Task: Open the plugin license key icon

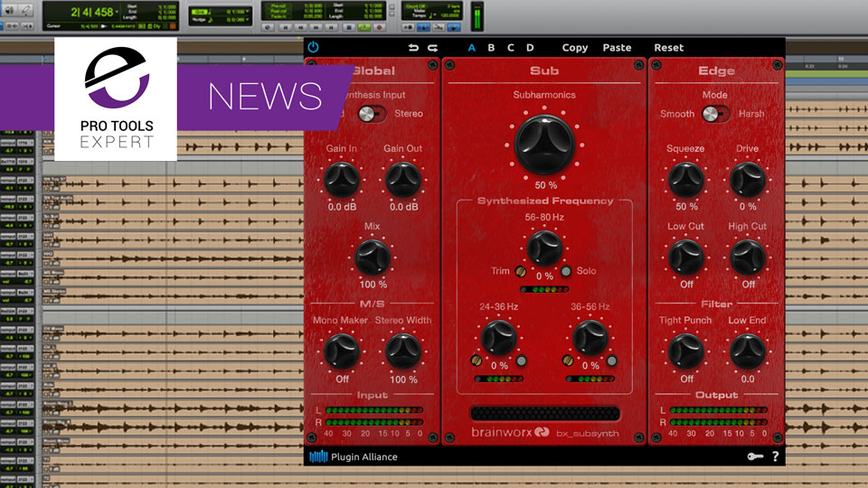Action: click(x=755, y=456)
